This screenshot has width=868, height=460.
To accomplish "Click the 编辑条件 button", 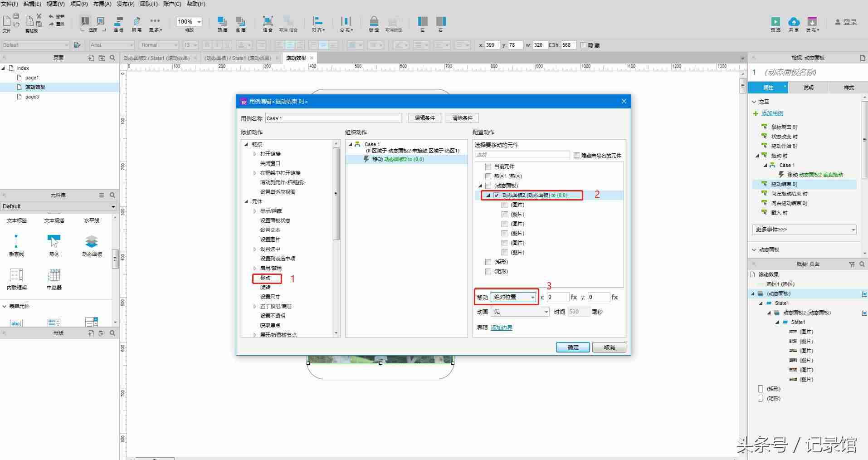I will point(424,118).
